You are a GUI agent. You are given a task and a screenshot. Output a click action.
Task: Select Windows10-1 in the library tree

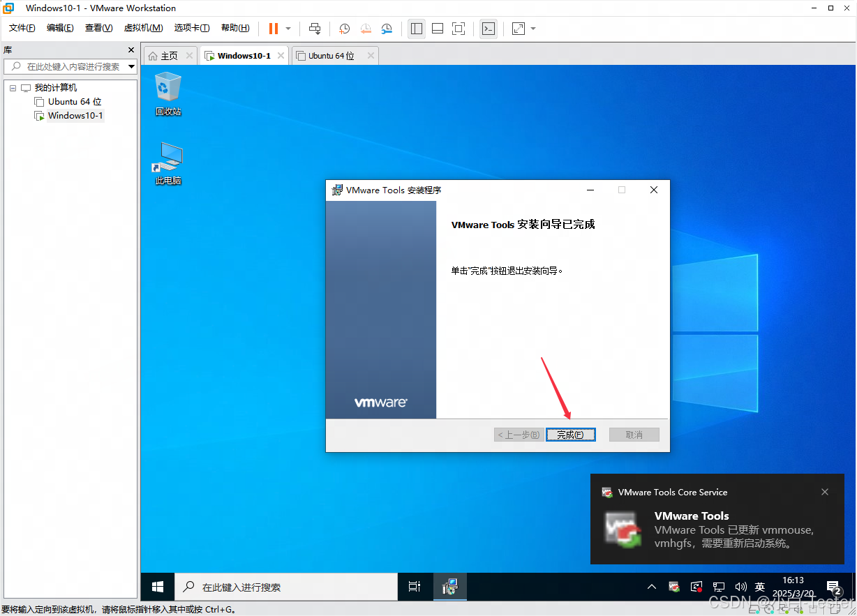point(75,116)
